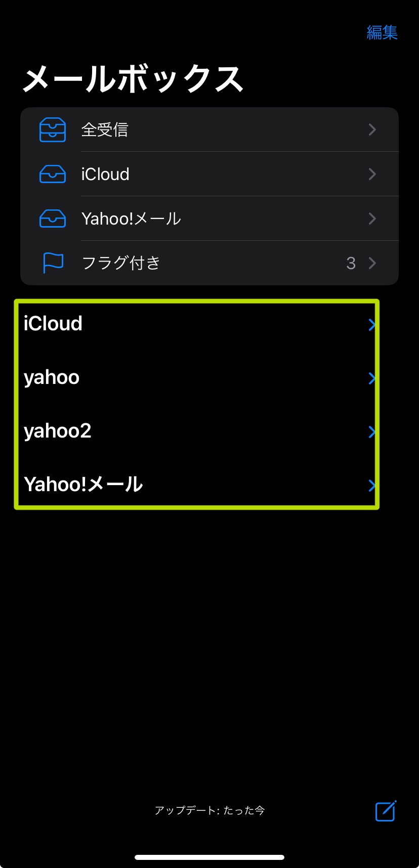
Task: Tap the iCloud inbox tray icon
Action: tap(53, 175)
